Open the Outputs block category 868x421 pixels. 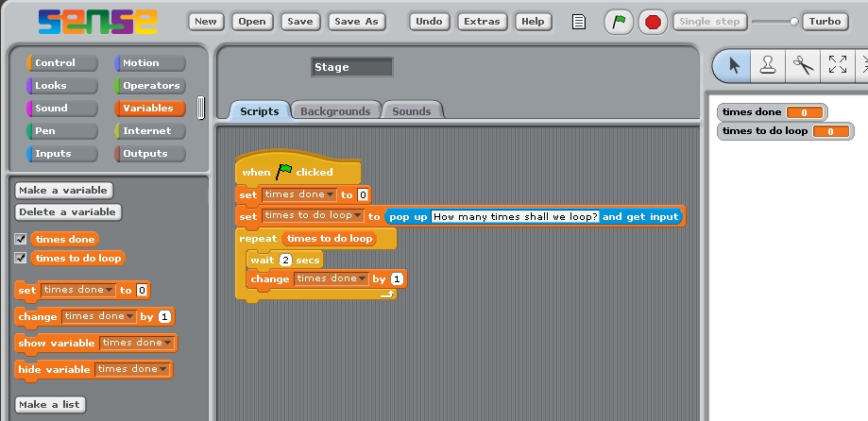tap(149, 154)
